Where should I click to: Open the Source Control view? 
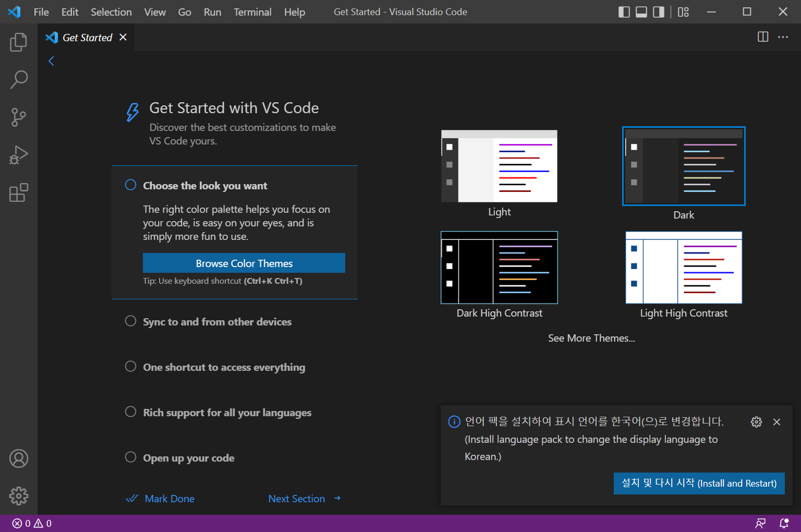click(x=19, y=117)
